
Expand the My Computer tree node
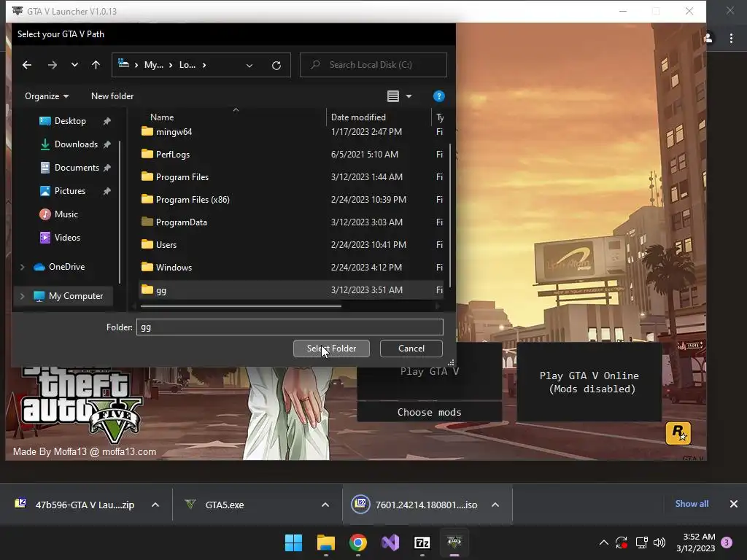click(22, 296)
